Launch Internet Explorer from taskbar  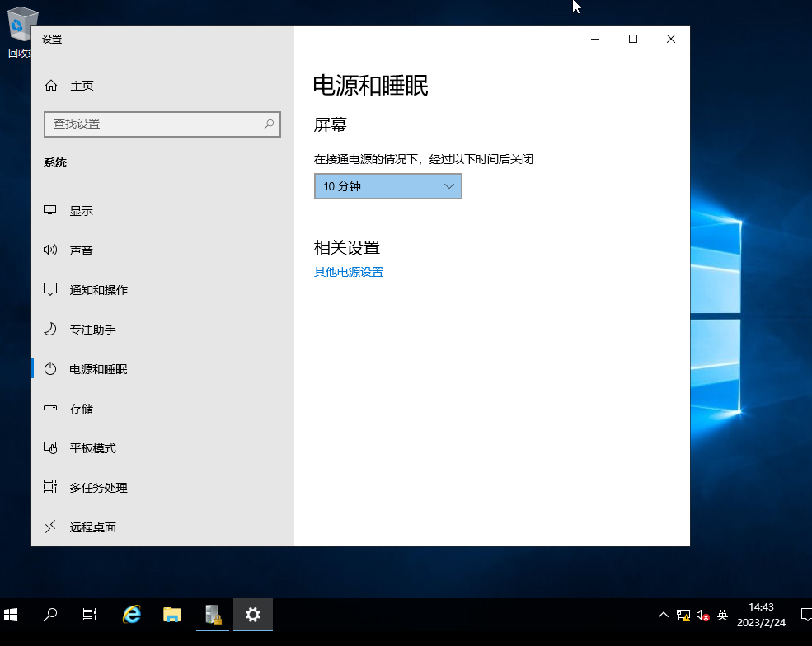[x=132, y=615]
